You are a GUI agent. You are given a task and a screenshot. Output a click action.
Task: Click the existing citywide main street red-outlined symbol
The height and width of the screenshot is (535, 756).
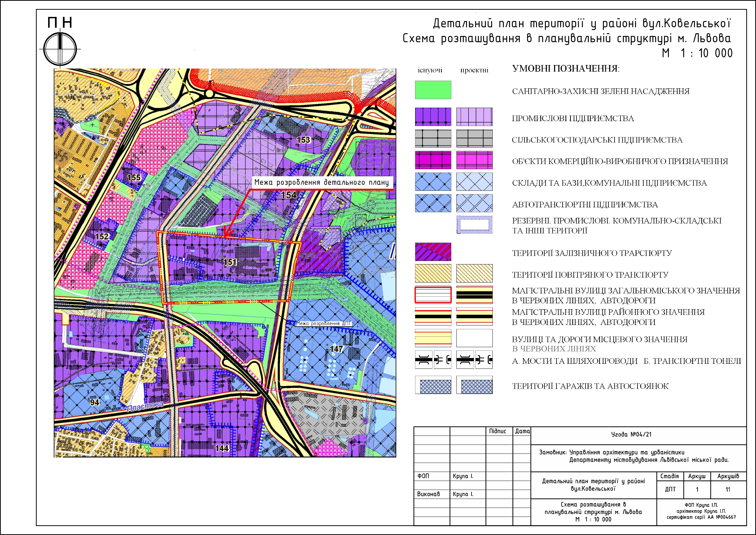tap(433, 295)
